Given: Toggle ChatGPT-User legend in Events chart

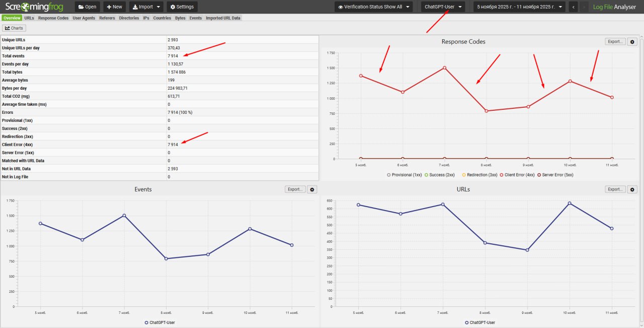Looking at the screenshot, I should (x=159, y=322).
